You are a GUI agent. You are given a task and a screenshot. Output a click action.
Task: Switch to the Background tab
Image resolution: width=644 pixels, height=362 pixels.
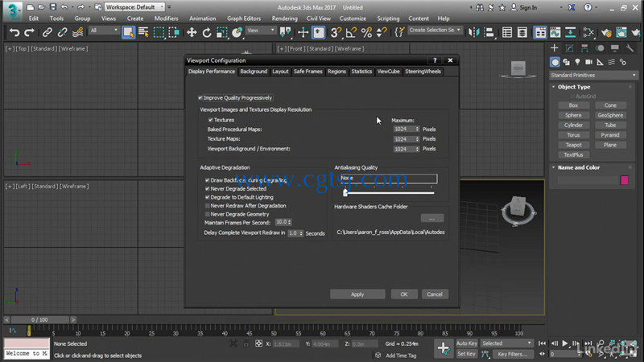click(x=254, y=72)
